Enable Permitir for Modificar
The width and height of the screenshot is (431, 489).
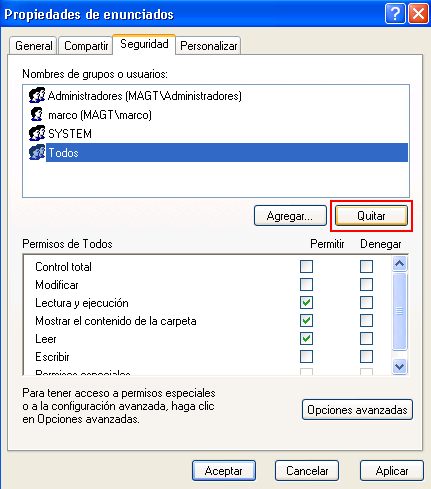click(306, 285)
